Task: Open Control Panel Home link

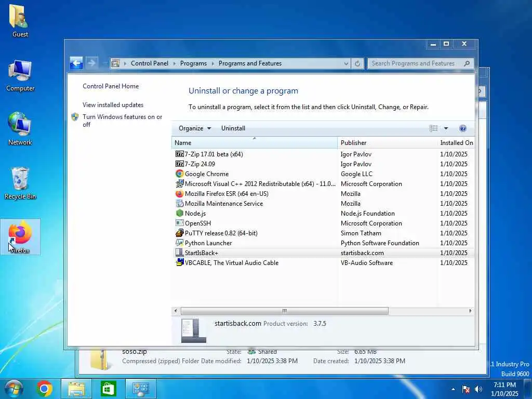Action: coord(111,86)
